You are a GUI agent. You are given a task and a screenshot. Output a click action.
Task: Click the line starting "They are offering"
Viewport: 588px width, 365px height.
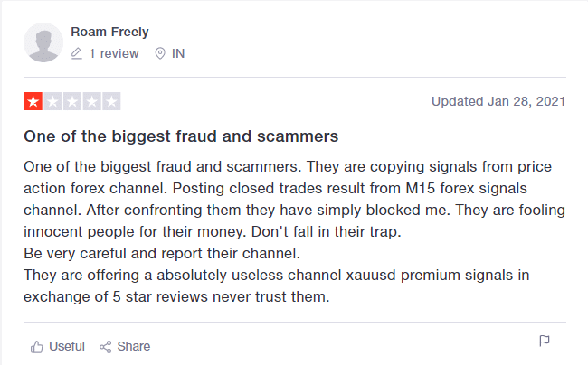271,273
